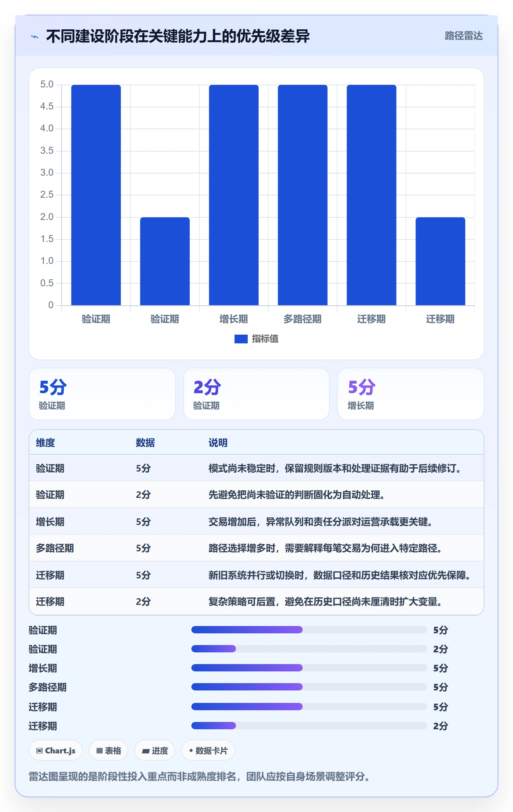Click the 4.5 y-axis tick label
The height and width of the screenshot is (812, 513).
tap(47, 107)
